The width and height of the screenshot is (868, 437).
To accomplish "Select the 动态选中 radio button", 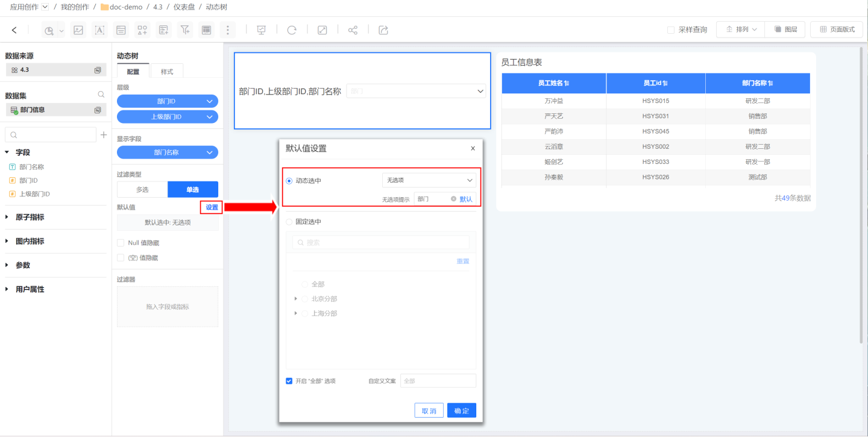I will click(289, 181).
